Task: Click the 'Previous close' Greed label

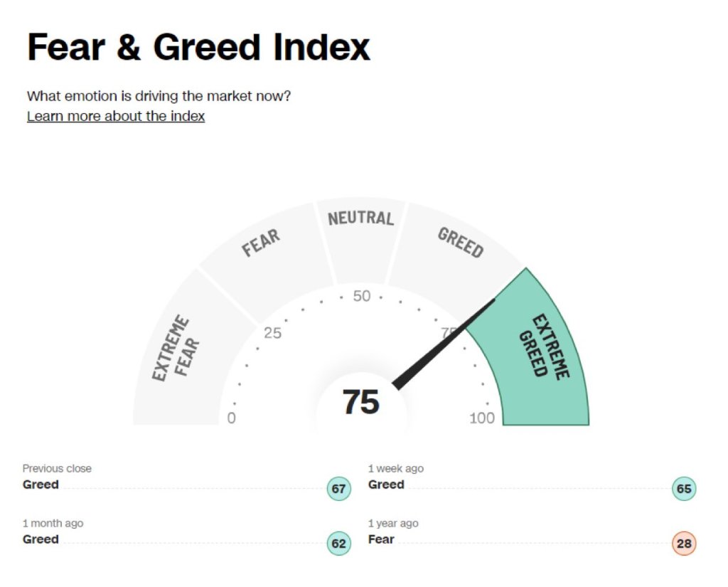Action: point(41,485)
